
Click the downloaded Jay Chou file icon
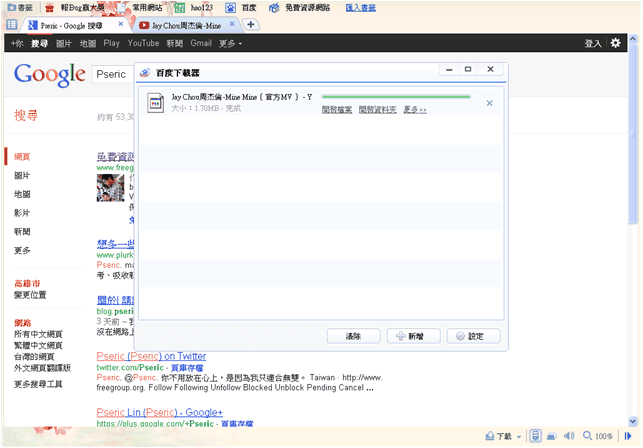pyautogui.click(x=155, y=103)
